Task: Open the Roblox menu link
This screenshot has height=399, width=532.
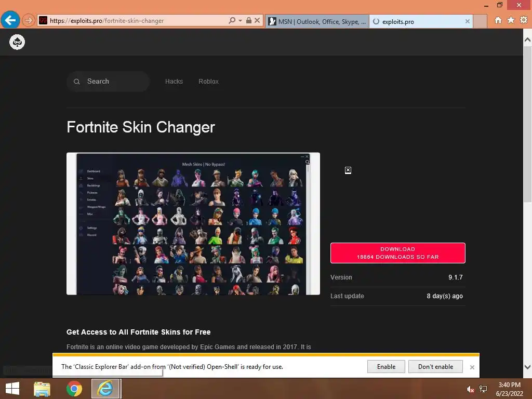Action: point(208,82)
